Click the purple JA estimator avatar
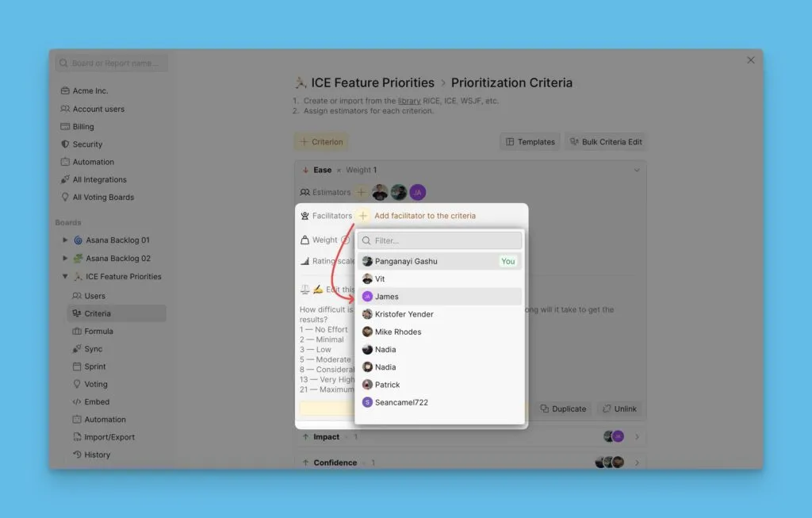Viewport: 812px width, 518px height. click(417, 192)
